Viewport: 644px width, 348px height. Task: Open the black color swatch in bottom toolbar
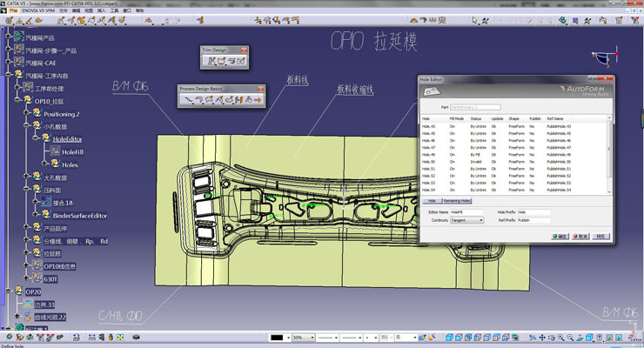click(x=276, y=337)
